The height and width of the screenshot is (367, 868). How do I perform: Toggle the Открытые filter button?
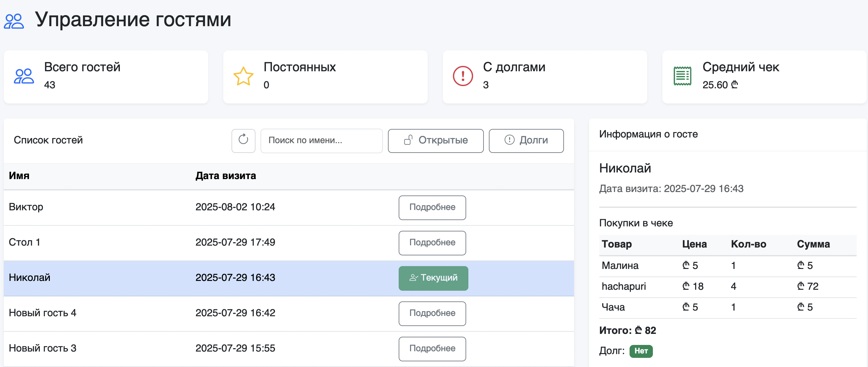(x=435, y=140)
